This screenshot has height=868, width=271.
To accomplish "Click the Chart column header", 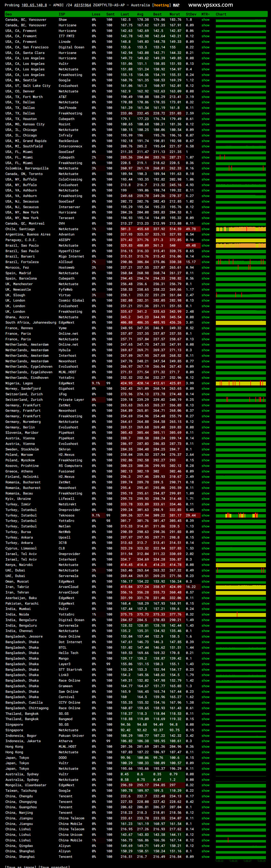I will pyautogui.click(x=221, y=14).
